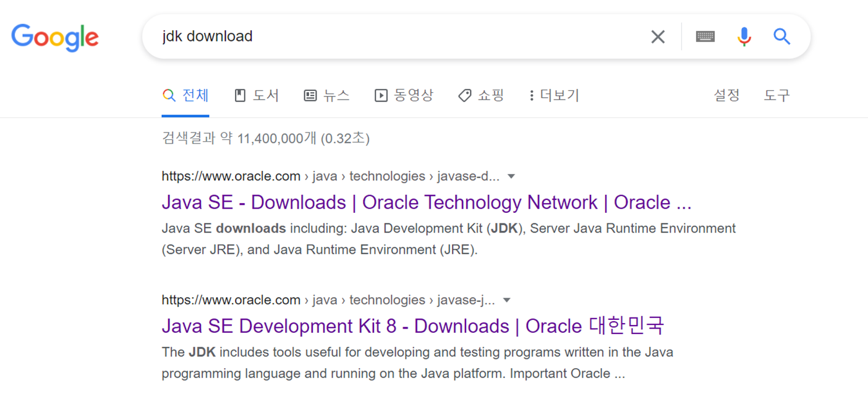Image resolution: width=868 pixels, height=414 pixels.
Task: Click the newspaper icon beside 뉴스
Action: click(310, 95)
